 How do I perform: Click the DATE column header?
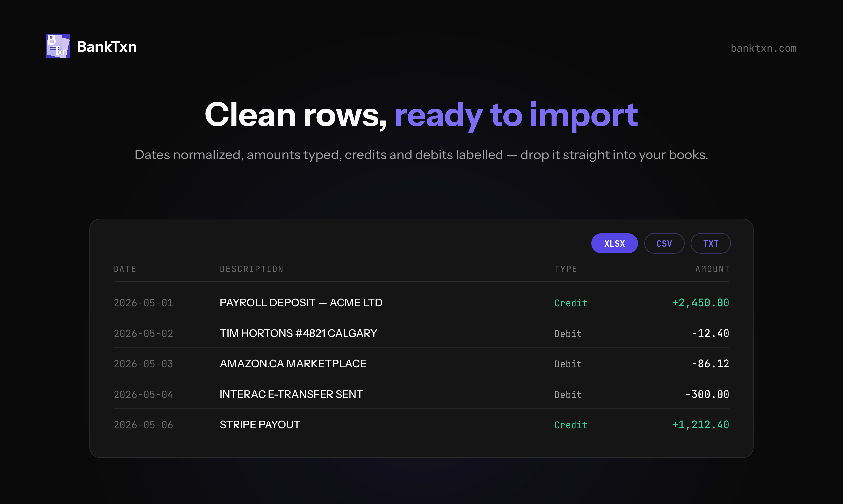coord(125,269)
